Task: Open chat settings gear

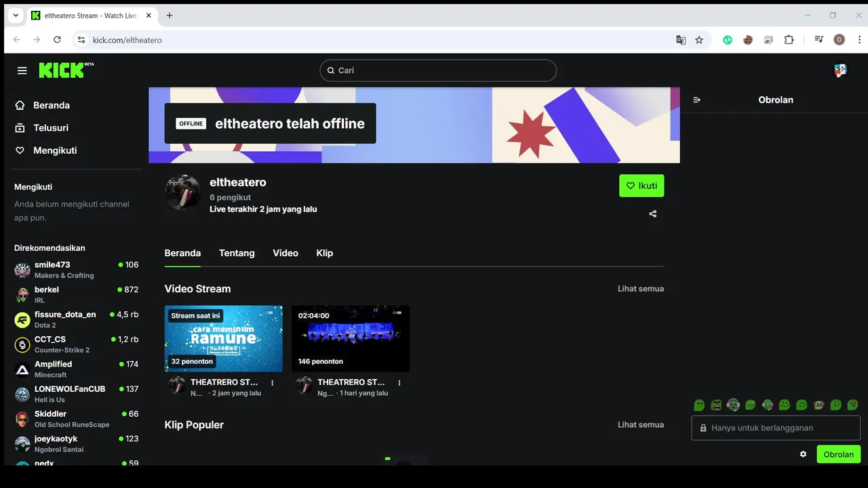Action: (x=803, y=454)
